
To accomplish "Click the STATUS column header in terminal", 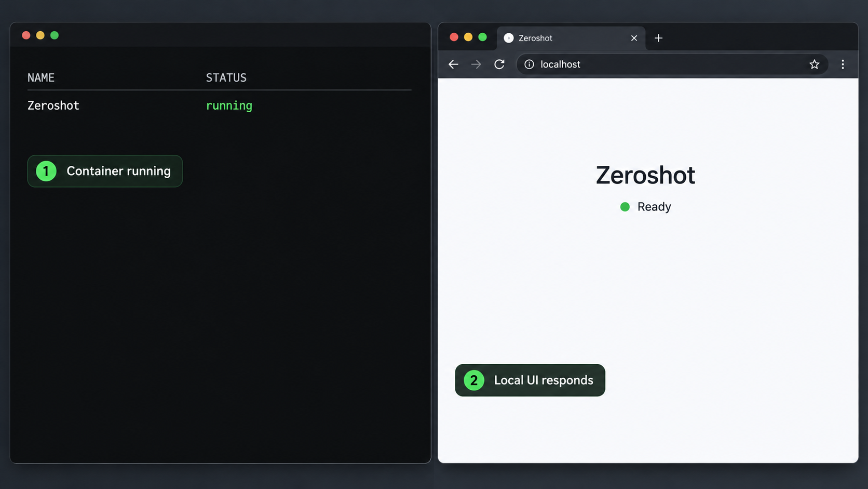I will [x=226, y=78].
